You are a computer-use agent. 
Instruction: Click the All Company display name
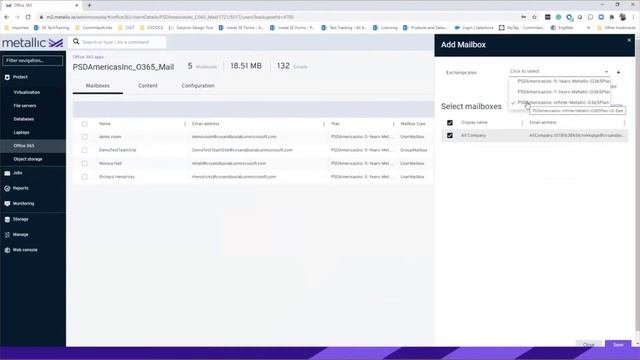[x=473, y=136]
